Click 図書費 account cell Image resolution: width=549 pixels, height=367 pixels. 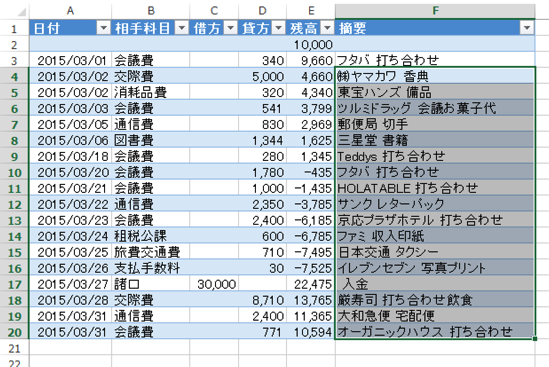coord(151,140)
